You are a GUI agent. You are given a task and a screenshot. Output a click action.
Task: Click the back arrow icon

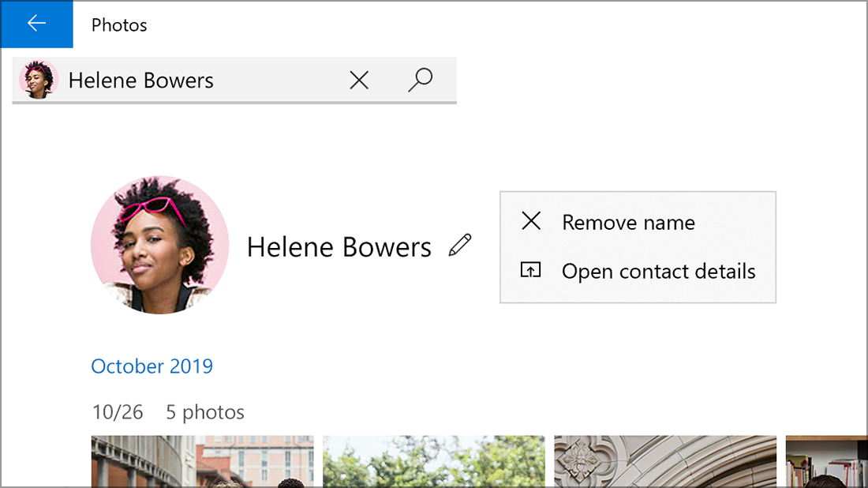36,24
